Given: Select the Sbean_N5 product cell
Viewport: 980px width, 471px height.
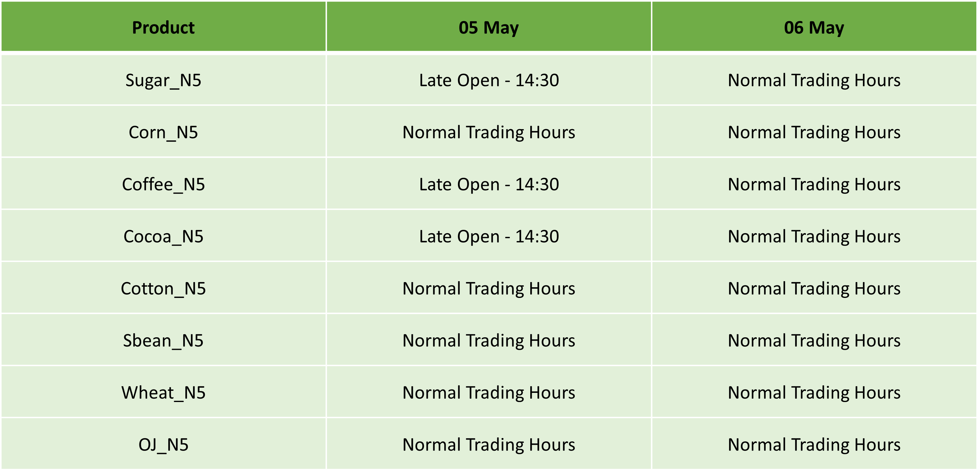Looking at the screenshot, I should [163, 340].
